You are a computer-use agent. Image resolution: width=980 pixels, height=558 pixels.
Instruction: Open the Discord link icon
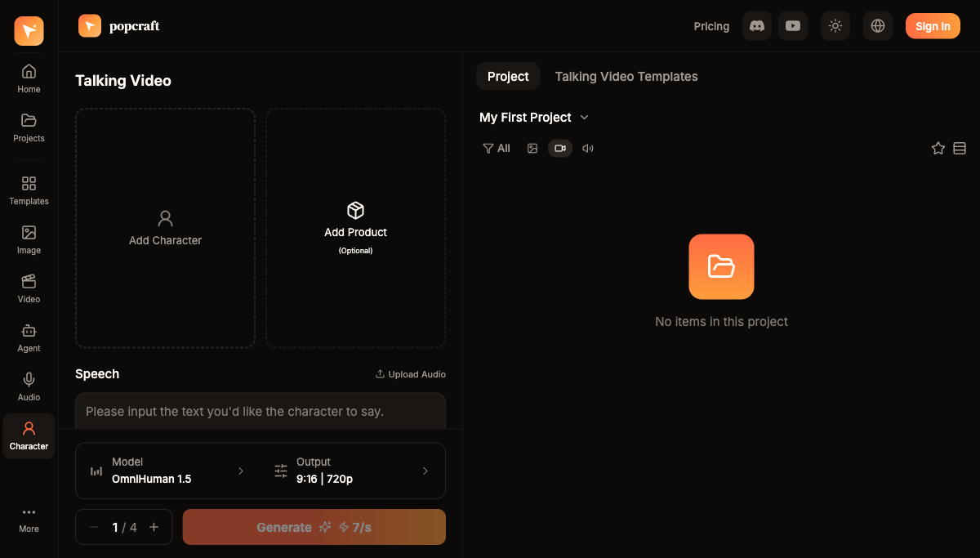(x=756, y=26)
